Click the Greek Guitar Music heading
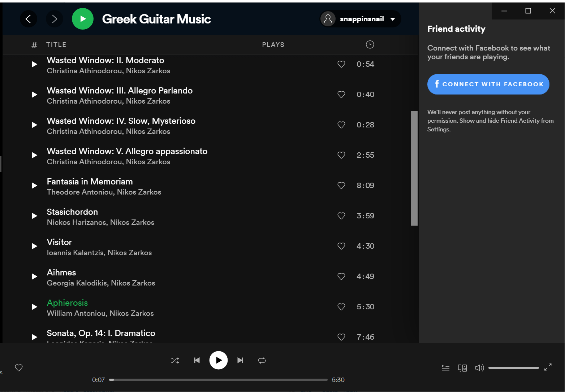The image size is (565, 392). [x=156, y=19]
